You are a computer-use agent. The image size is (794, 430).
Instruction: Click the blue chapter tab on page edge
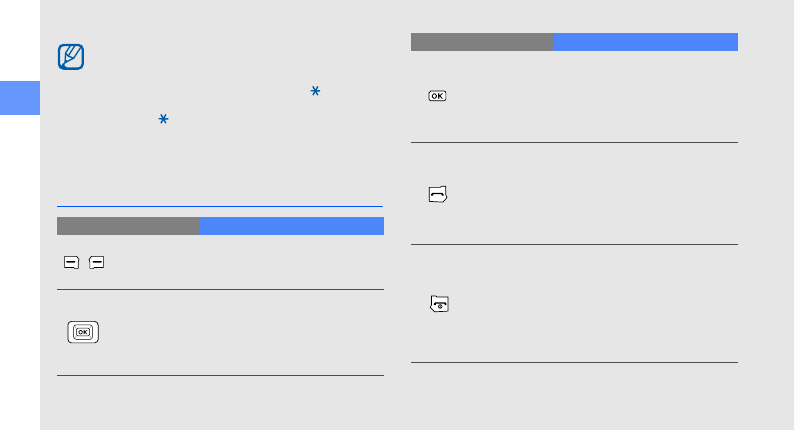(19, 96)
